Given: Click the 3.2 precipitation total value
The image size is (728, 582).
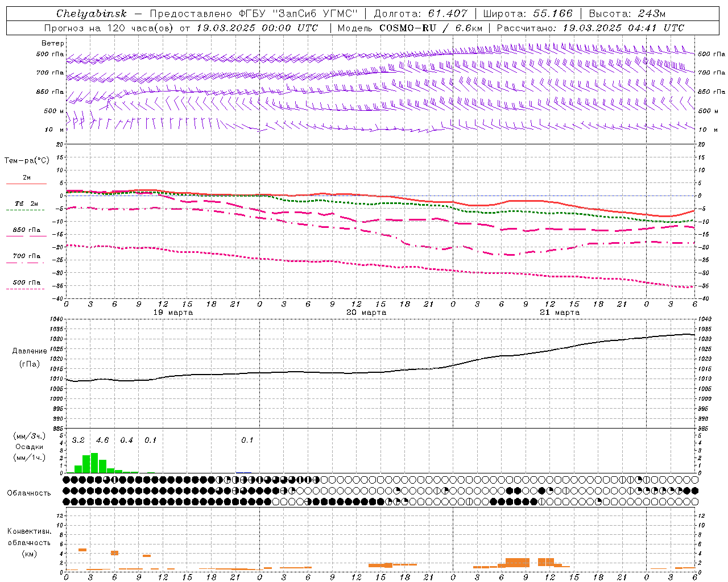Looking at the screenshot, I should (78, 440).
